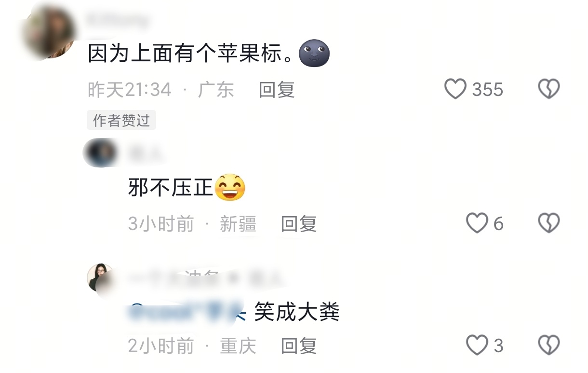The image size is (588, 373).
Task: Like the 笑成大粪 reply
Action: 477,345
